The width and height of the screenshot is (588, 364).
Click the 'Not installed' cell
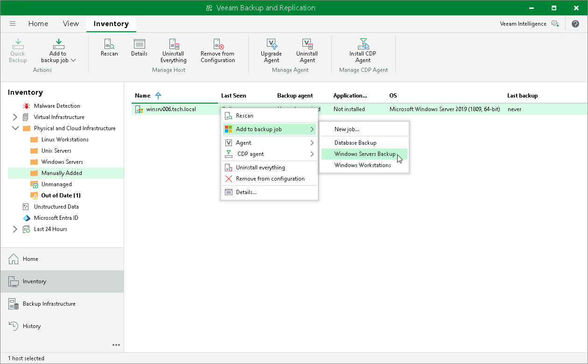pyautogui.click(x=349, y=109)
